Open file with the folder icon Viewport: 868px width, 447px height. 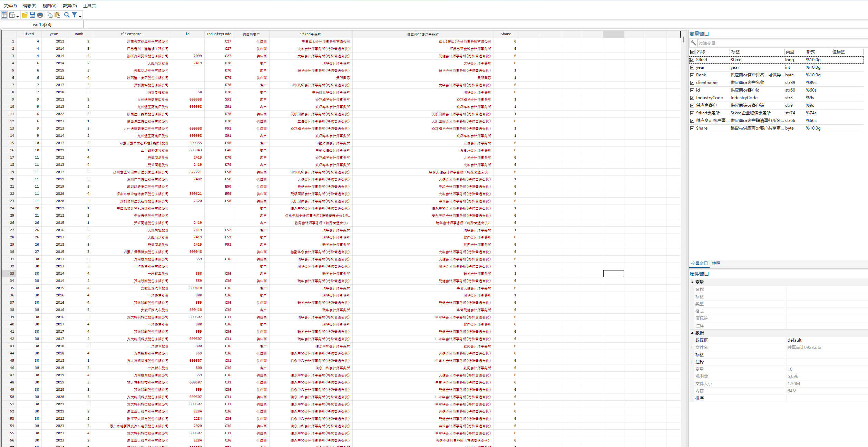[25, 15]
